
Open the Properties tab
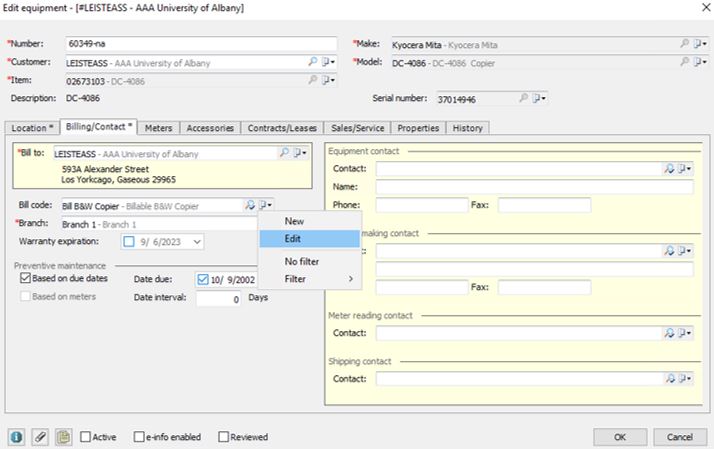point(418,128)
